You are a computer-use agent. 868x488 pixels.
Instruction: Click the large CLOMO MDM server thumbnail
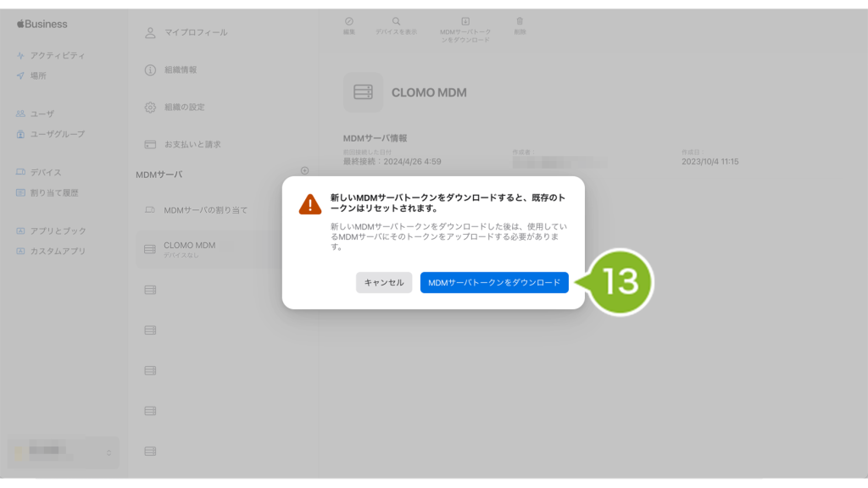point(363,92)
